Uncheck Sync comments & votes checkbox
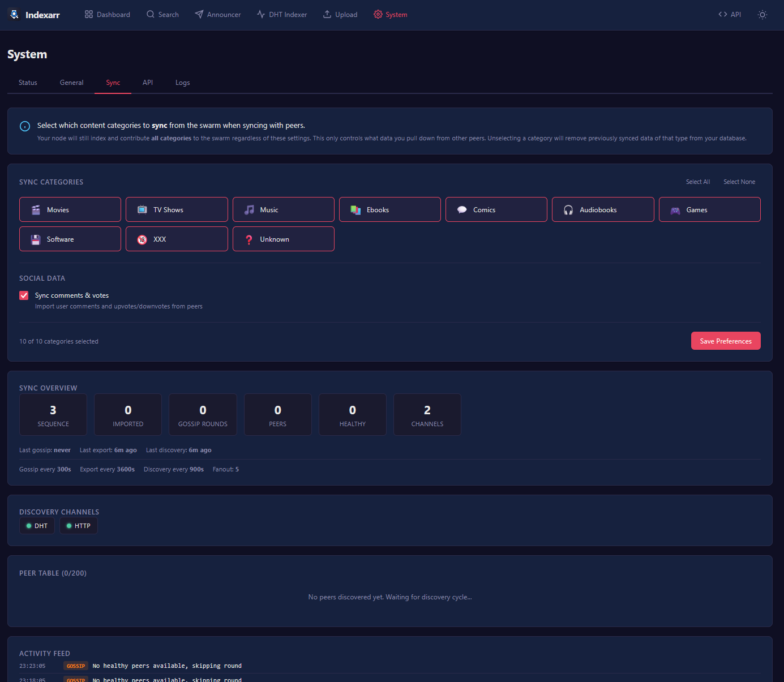The width and height of the screenshot is (784, 682). coord(24,295)
